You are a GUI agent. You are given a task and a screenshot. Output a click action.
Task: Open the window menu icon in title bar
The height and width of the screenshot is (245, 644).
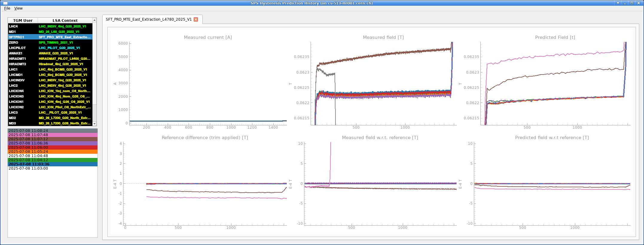pyautogui.click(x=5, y=3)
